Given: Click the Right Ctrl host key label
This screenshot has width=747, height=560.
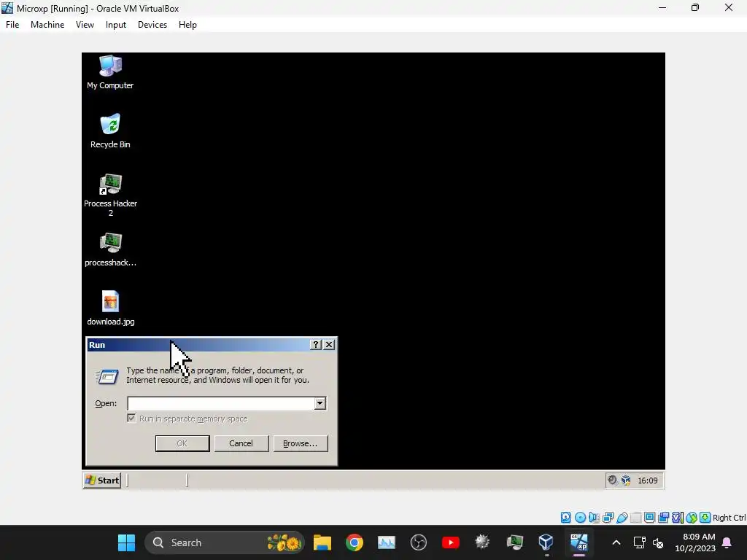Looking at the screenshot, I should 729,518.
